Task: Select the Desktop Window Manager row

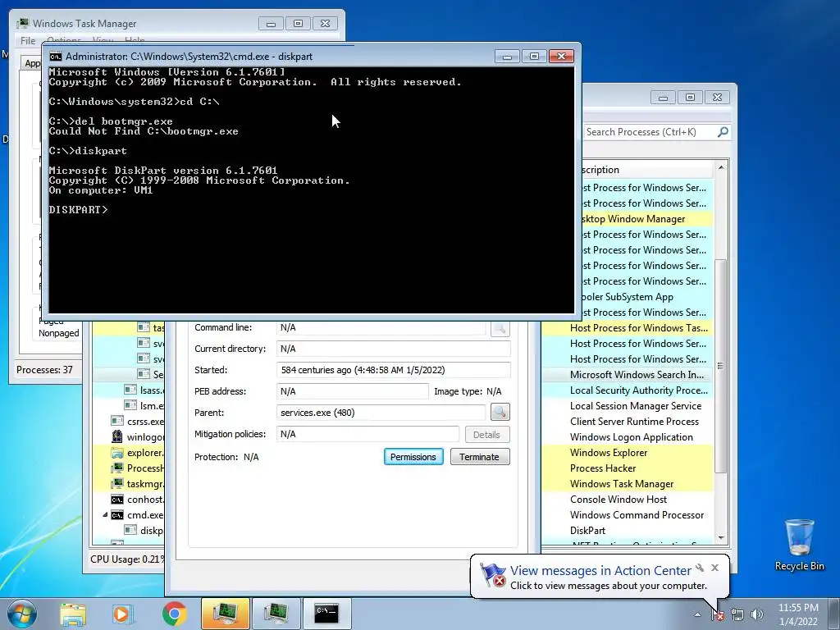Action: [647, 218]
